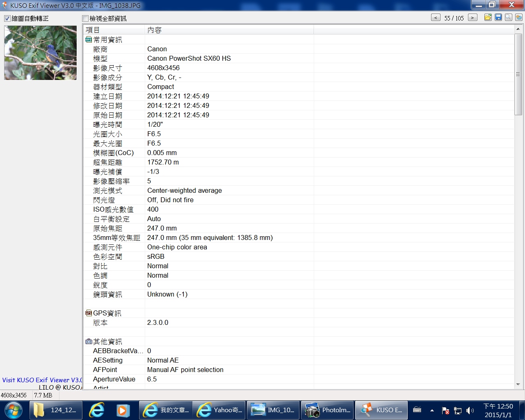Select the 器材類型 value Compact
The height and width of the screenshot is (420, 525).
[161, 87]
